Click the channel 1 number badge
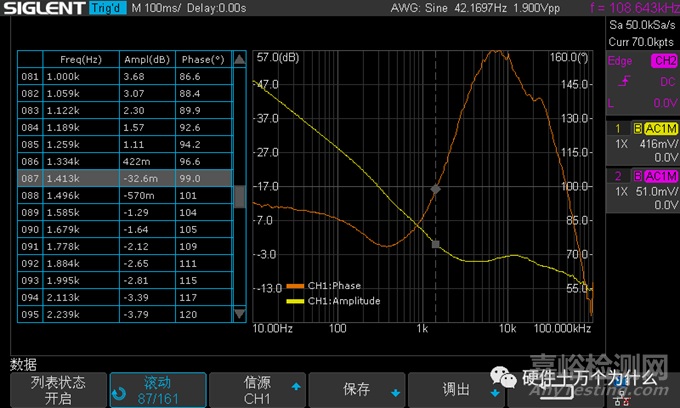Image resolution: width=680 pixels, height=408 pixels. [618, 129]
